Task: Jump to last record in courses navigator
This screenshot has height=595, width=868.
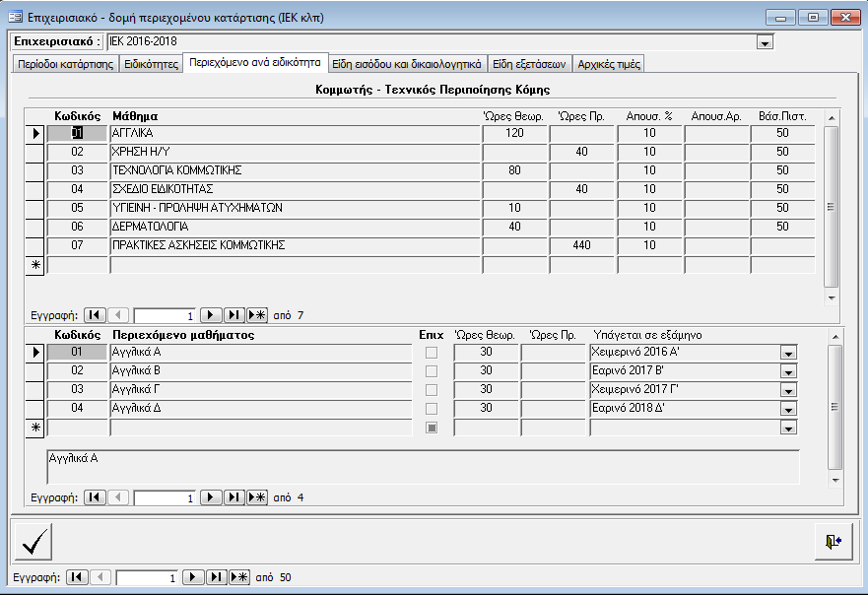Action: 234,315
